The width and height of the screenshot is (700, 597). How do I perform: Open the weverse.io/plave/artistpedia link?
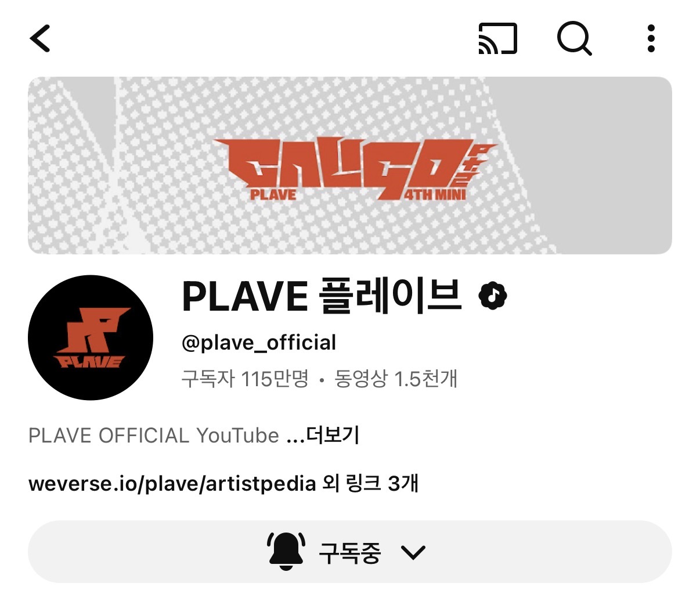point(172,483)
